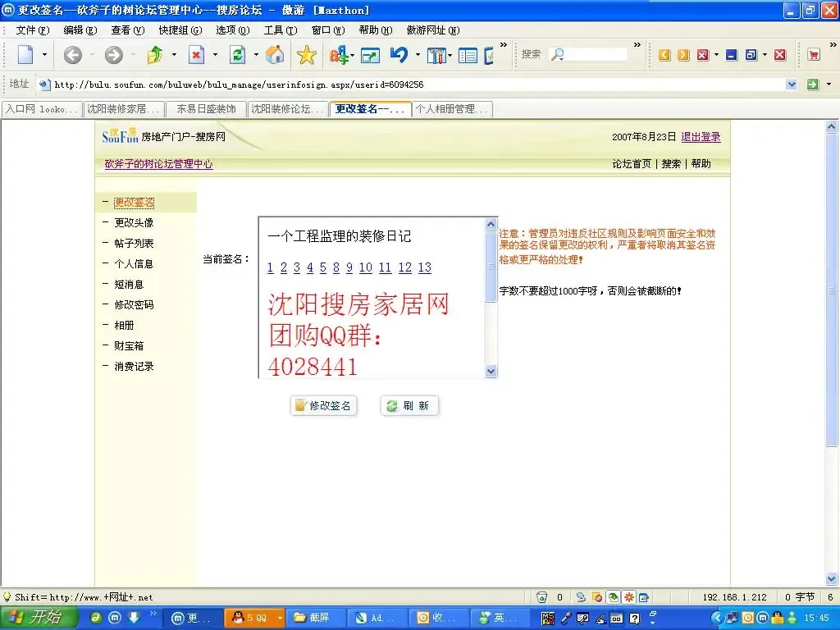Switch to next tab with orange right arrow
The image size is (840, 630).
pos(683,55)
